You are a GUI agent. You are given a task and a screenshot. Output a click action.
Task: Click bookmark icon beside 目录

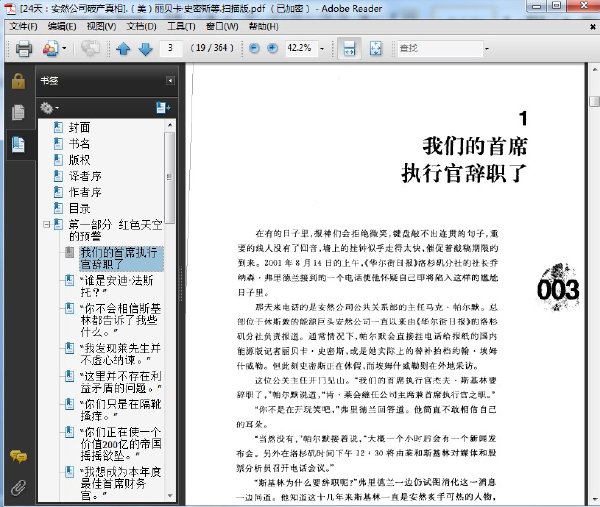[58, 209]
